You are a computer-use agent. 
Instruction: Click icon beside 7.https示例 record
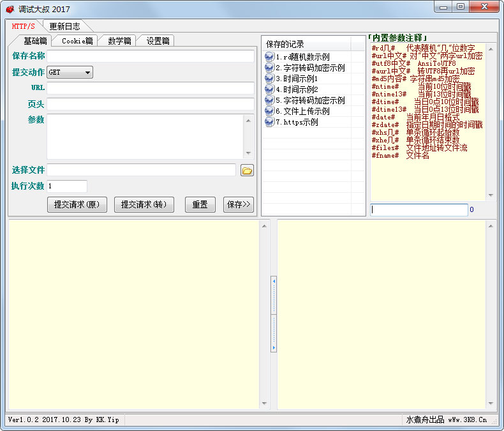pos(269,122)
